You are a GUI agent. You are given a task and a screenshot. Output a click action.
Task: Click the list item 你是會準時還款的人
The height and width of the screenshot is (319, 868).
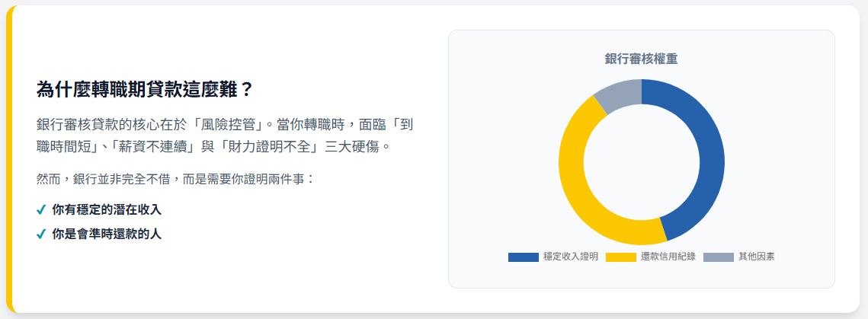coord(107,234)
